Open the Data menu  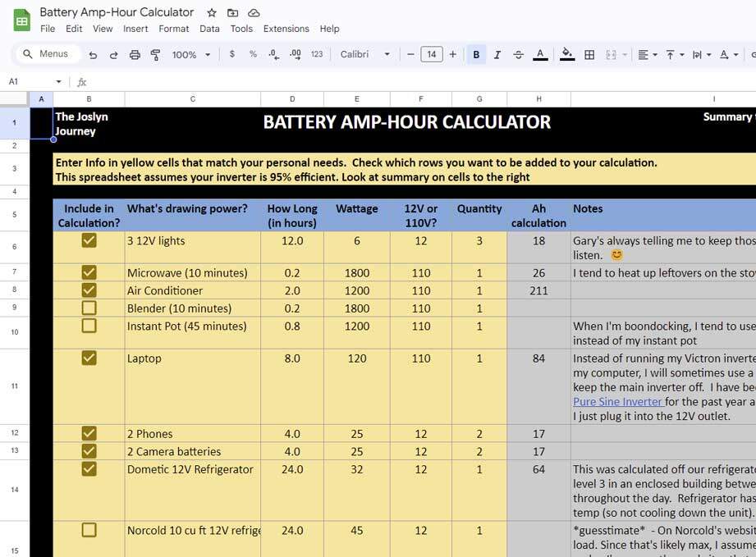point(209,29)
